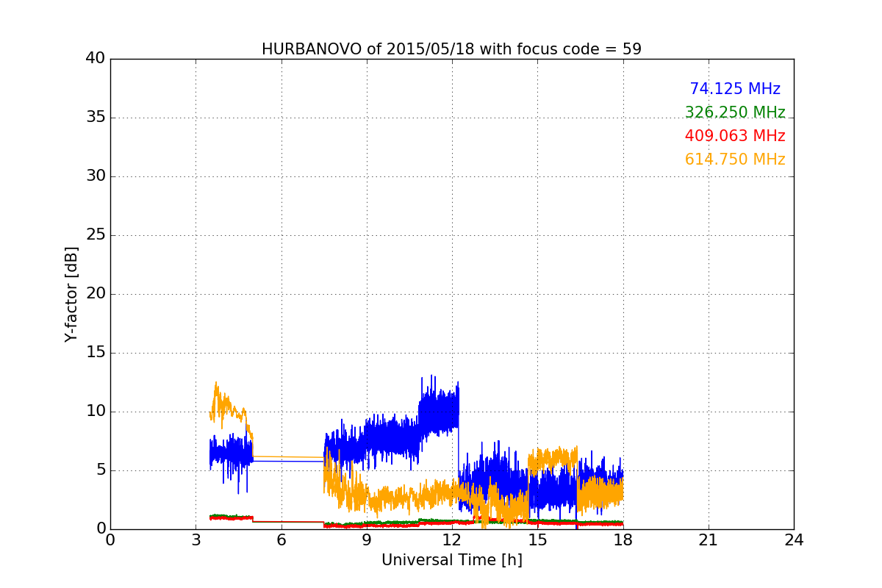Click the x-axis tick label 21
Image resolution: width=882 pixels, height=588 pixels.
click(709, 540)
